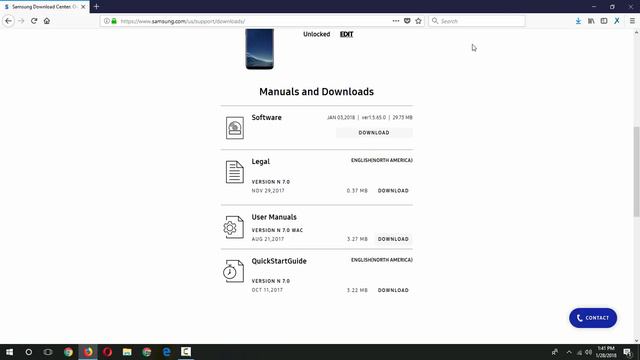The width and height of the screenshot is (640, 360).
Task: Open Cortana circle in taskbar
Action: coord(29,352)
